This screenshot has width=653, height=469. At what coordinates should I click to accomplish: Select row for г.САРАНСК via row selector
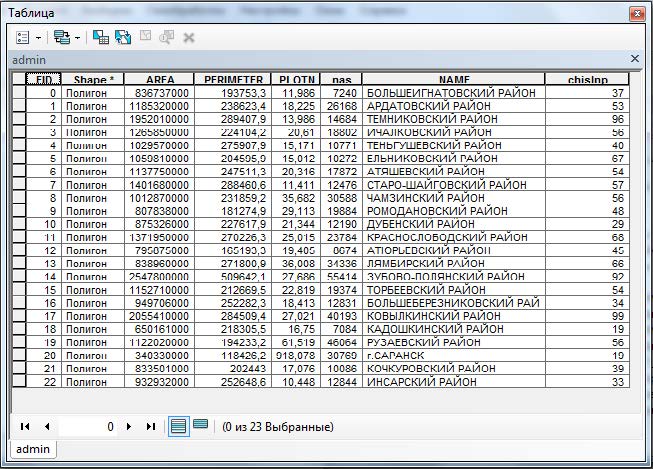pyautogui.click(x=19, y=354)
